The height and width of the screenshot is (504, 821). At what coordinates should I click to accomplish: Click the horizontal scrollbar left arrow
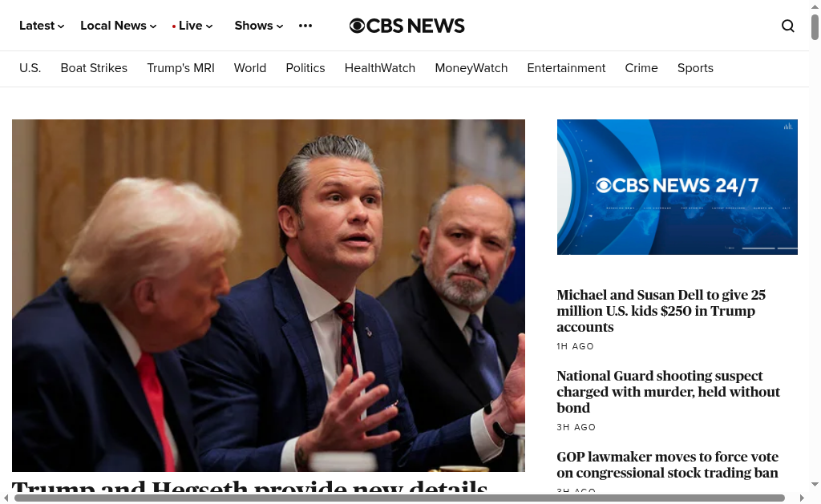tap(6, 498)
